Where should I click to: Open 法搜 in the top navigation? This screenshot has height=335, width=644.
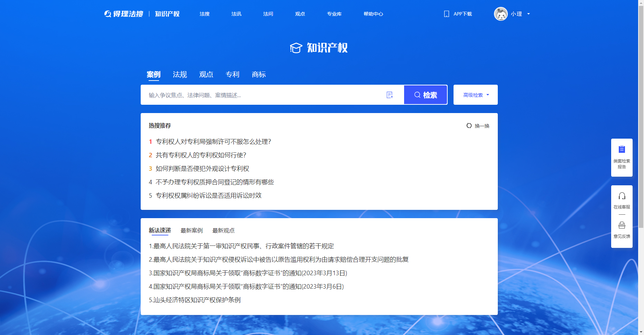(x=205, y=14)
